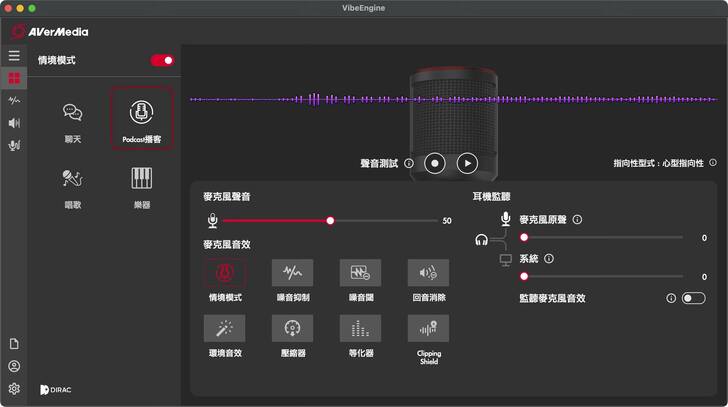
Task: Choose the Podcast播客 scene preset
Action: point(142,117)
